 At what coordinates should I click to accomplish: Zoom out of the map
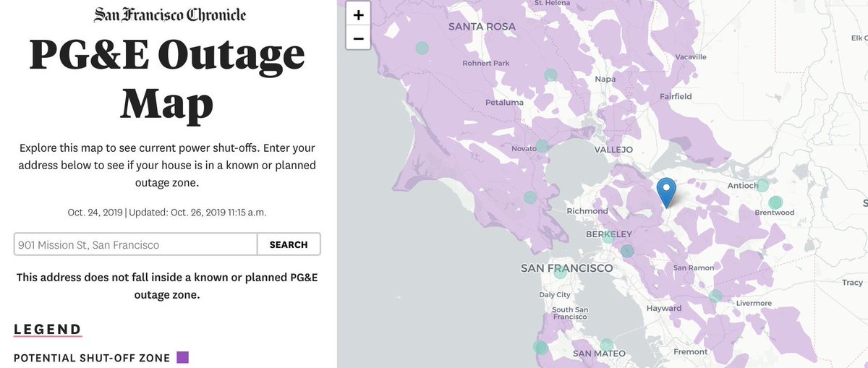(358, 37)
